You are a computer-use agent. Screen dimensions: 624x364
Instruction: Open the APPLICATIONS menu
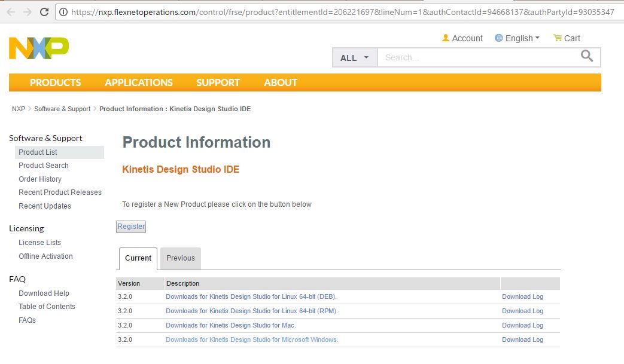pyautogui.click(x=138, y=82)
